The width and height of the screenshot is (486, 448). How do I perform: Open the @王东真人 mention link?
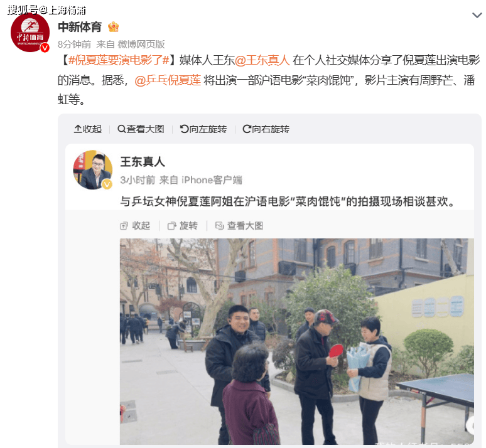[262, 60]
